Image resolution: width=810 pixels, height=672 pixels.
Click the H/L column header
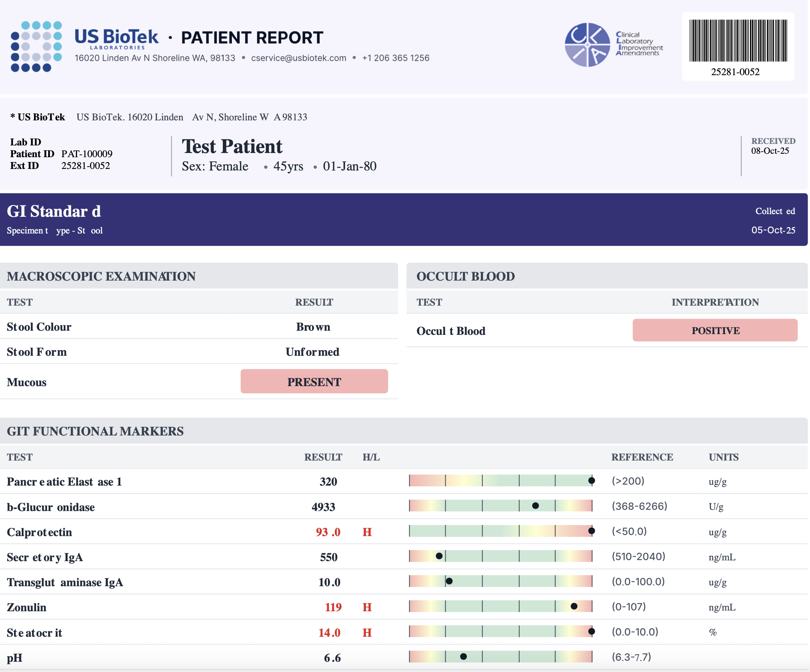pos(371,457)
